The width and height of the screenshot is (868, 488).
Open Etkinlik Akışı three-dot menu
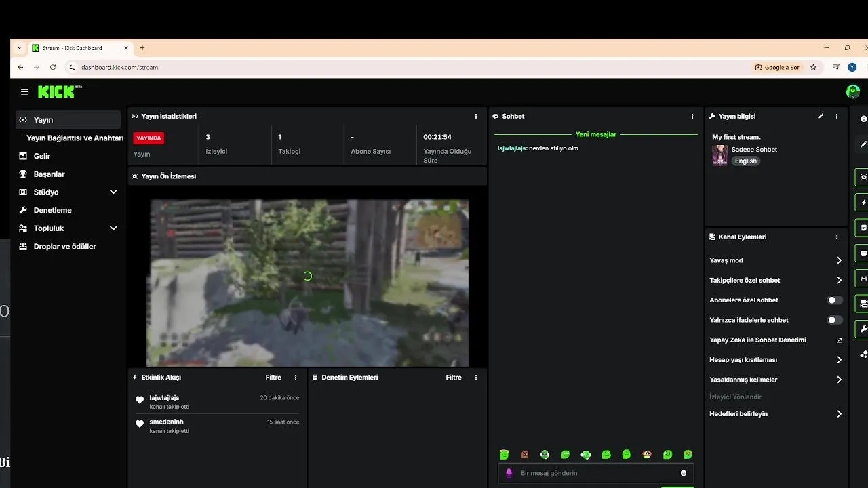(296, 378)
